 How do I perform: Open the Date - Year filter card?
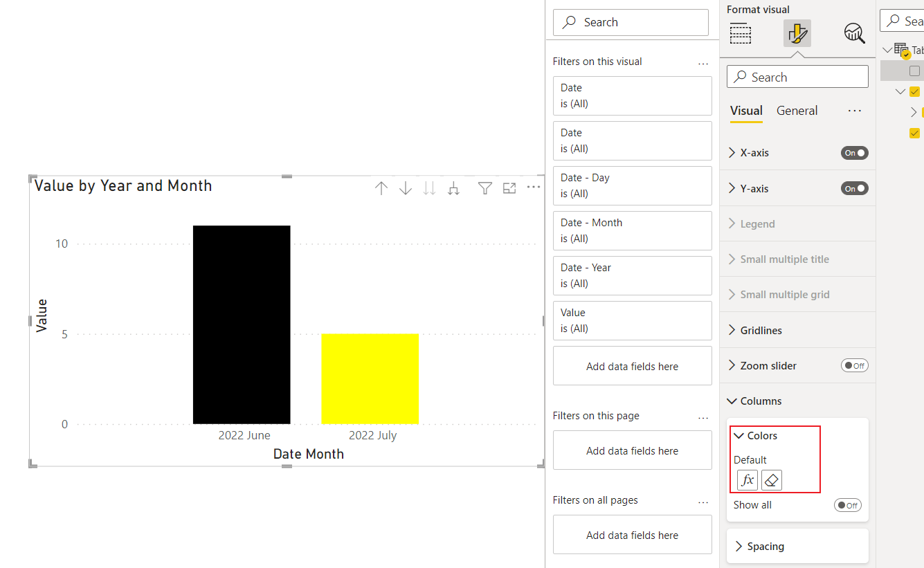tap(633, 275)
